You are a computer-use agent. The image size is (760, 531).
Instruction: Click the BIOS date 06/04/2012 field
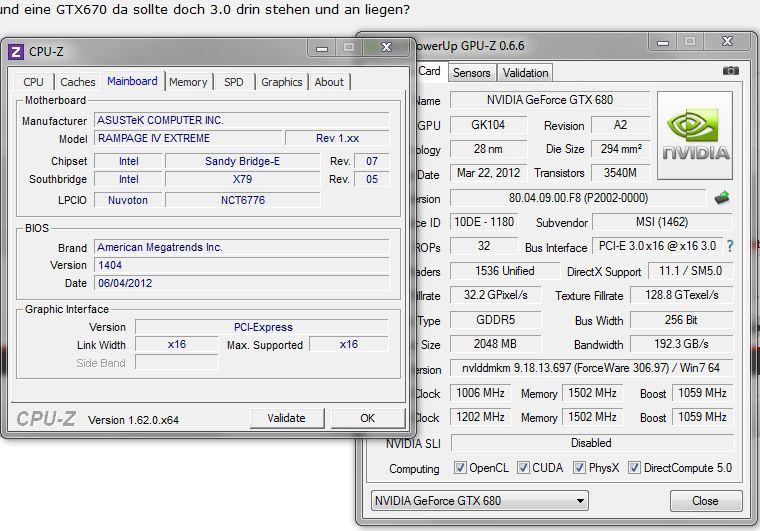(241, 283)
